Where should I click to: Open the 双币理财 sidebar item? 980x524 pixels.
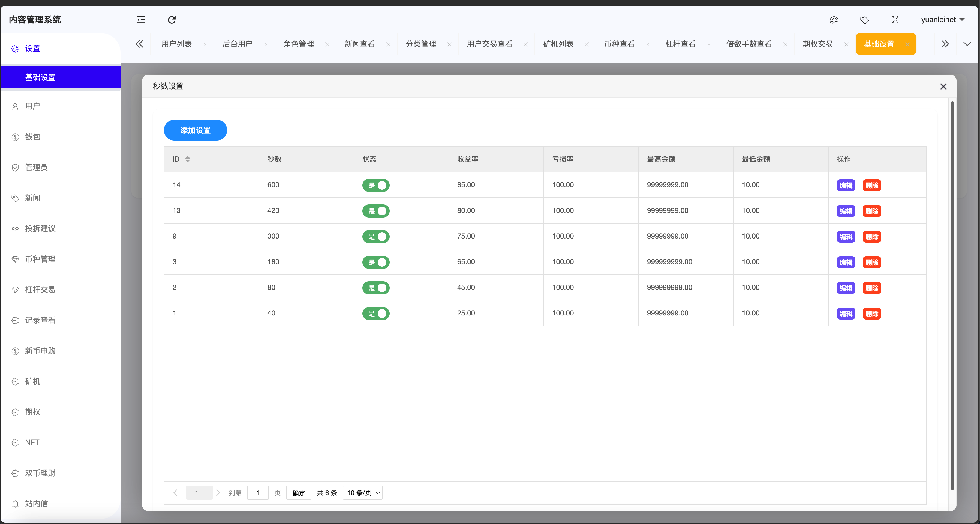(x=61, y=473)
